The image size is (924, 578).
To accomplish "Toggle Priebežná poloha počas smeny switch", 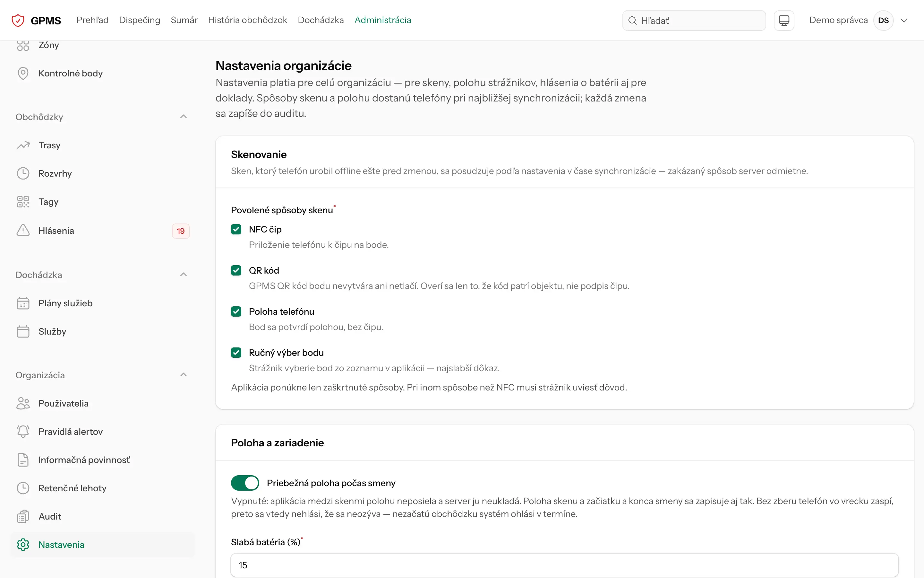I will [x=245, y=483].
